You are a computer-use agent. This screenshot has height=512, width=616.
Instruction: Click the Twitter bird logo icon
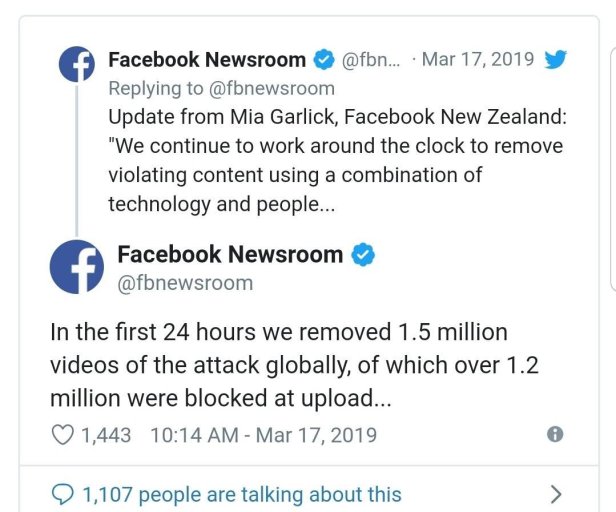click(x=556, y=60)
